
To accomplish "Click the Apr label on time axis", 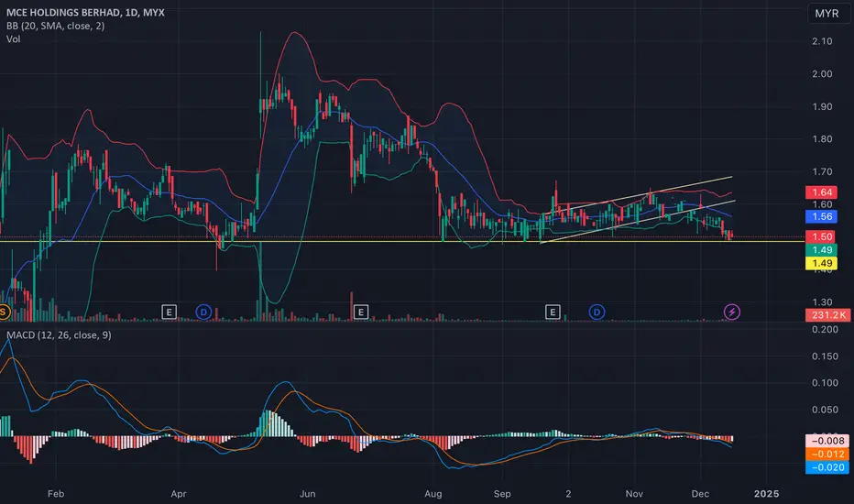I will (179, 494).
